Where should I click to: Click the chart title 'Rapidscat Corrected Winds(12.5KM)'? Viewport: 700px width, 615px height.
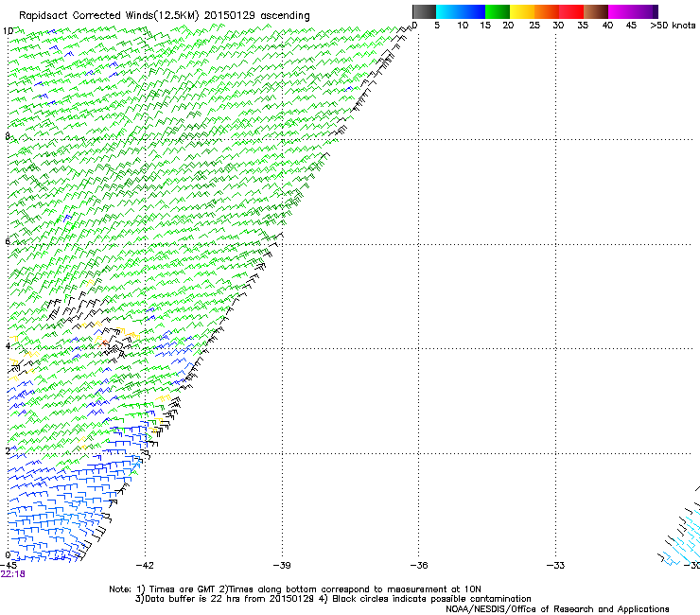[109, 16]
